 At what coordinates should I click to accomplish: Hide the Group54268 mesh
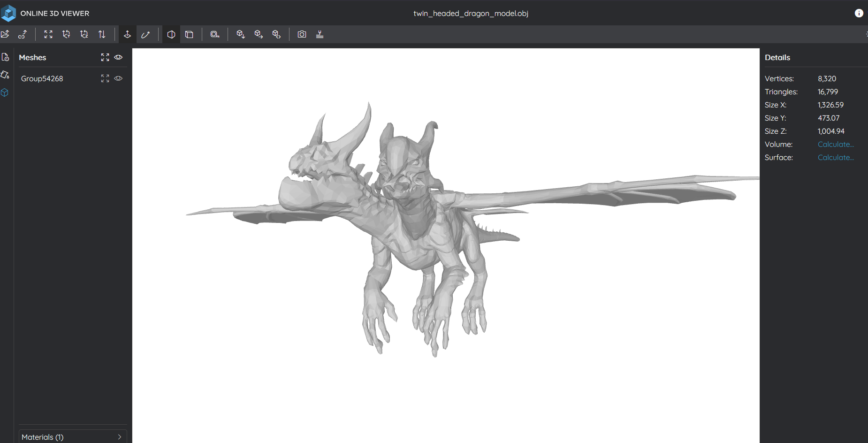[119, 78]
